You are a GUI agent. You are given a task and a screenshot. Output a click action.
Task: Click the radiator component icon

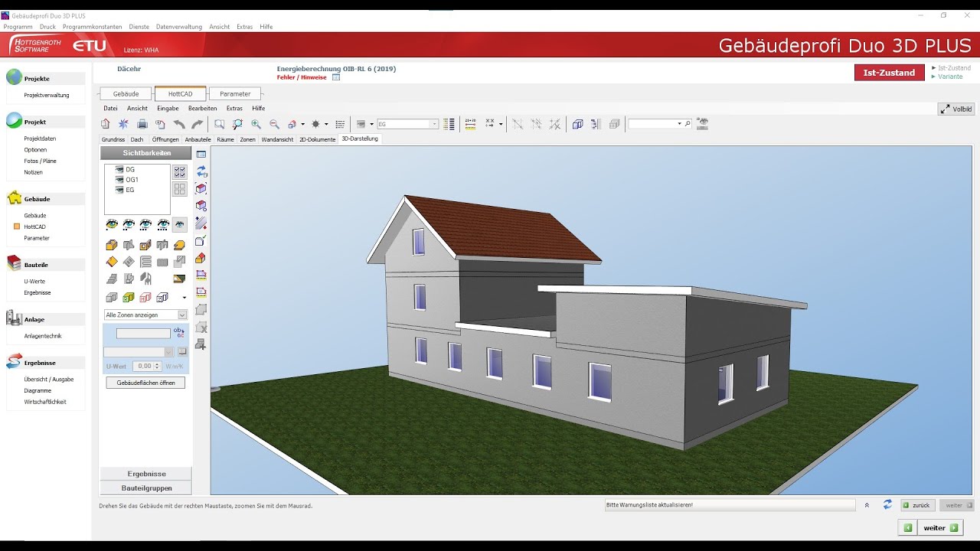pyautogui.click(x=162, y=262)
